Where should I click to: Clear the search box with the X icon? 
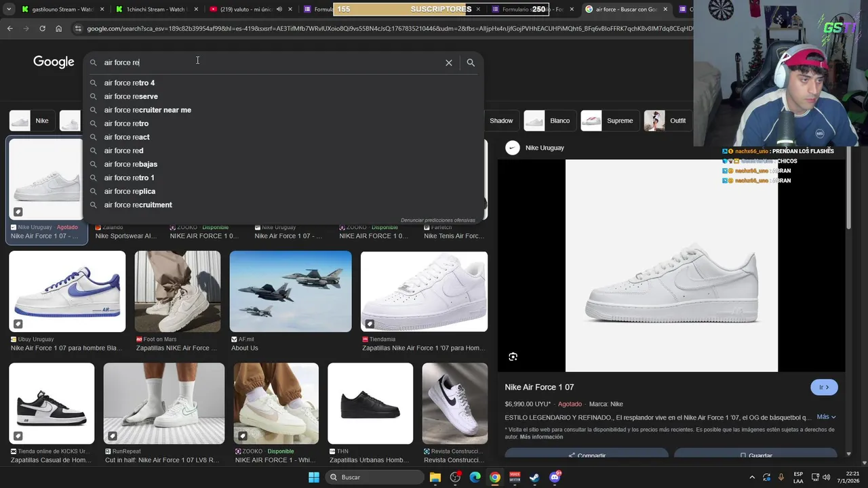(448, 62)
